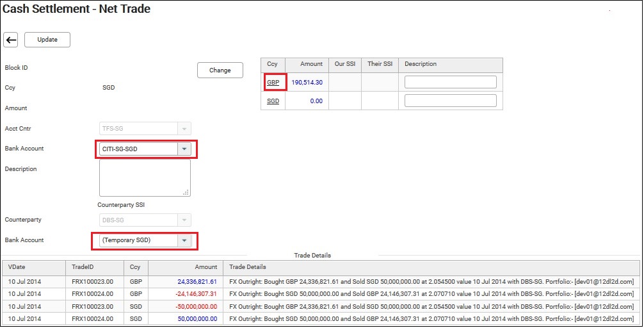The image size is (644, 328).
Task: Open the GBP currency link
Action: click(x=273, y=83)
